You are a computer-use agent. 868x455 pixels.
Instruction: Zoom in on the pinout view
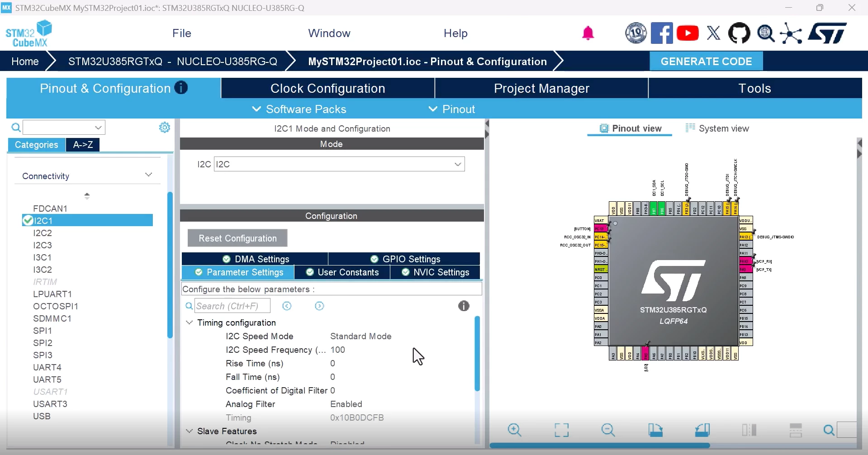click(x=515, y=430)
